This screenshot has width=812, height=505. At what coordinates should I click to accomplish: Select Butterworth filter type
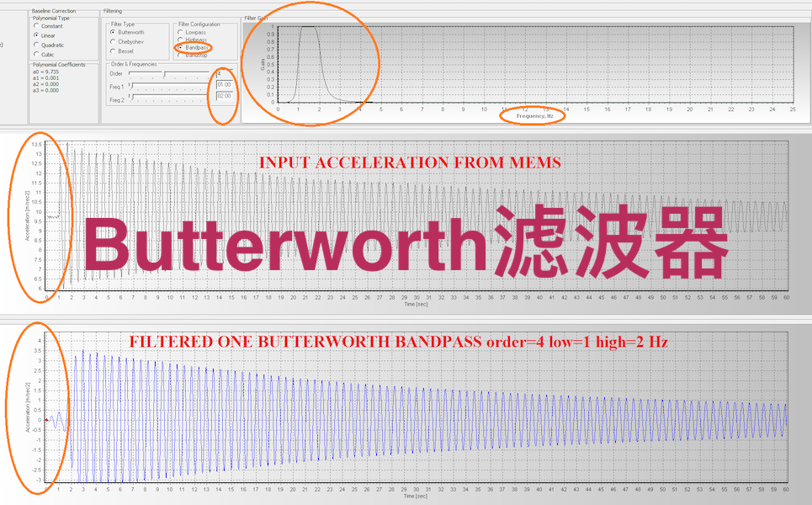[114, 32]
